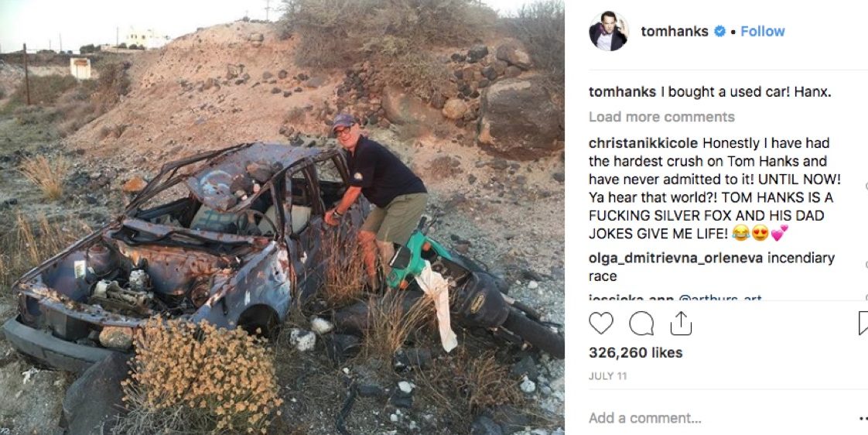868x435 pixels.
Task: Like the post with the heart icon
Action: coord(600,323)
